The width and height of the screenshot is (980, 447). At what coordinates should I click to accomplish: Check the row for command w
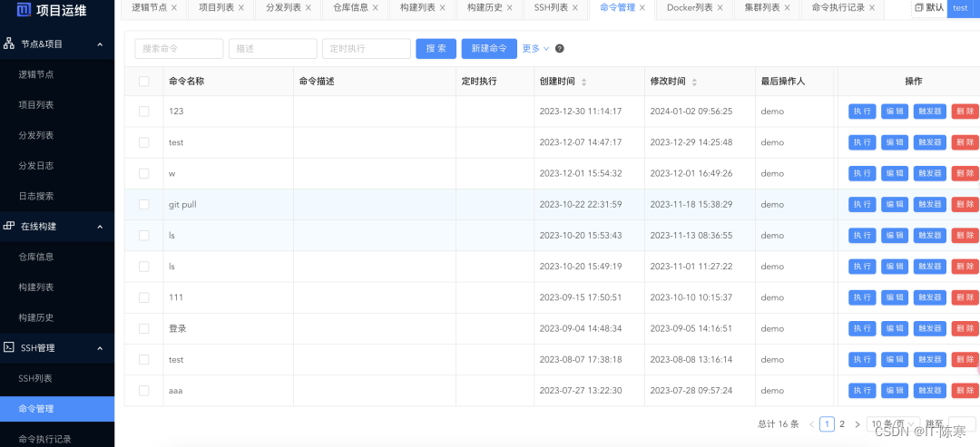[x=143, y=173]
